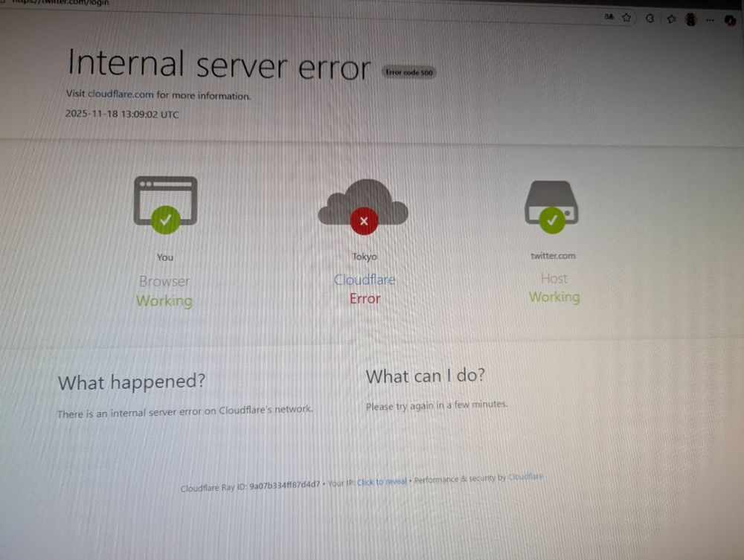Follow the footer Cloudflare security link
This screenshot has width=744, height=560.
click(x=526, y=477)
